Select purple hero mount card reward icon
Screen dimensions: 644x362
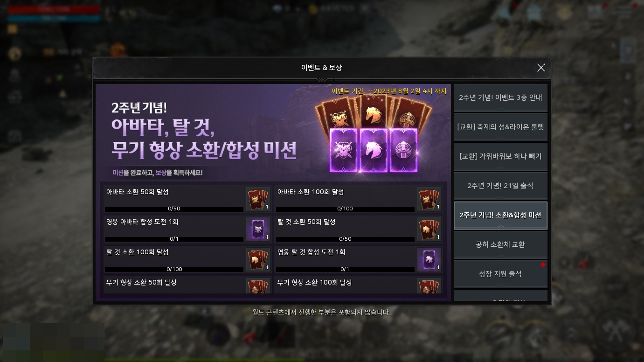tap(429, 259)
